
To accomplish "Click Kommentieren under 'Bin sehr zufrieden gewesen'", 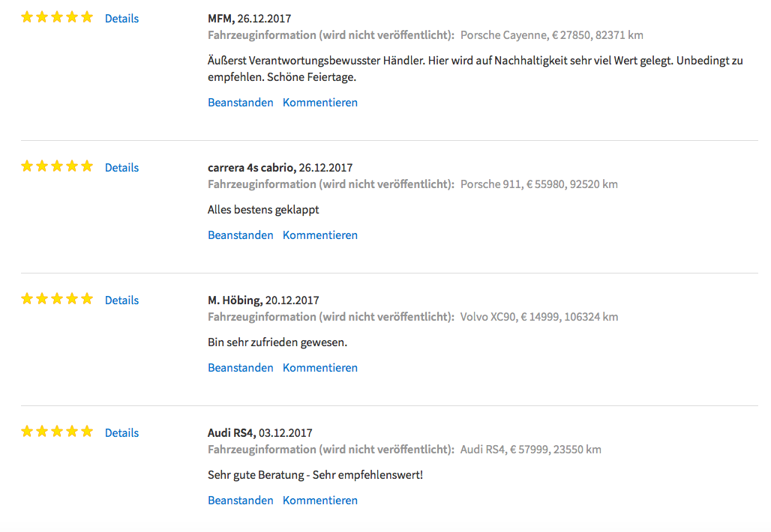I will coord(320,368).
